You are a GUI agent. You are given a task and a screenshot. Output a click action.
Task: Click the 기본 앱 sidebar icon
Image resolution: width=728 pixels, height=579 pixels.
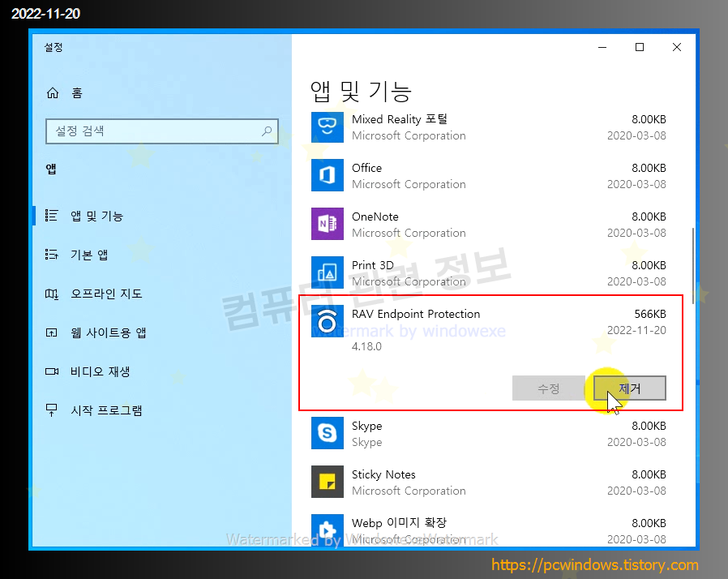[52, 255]
